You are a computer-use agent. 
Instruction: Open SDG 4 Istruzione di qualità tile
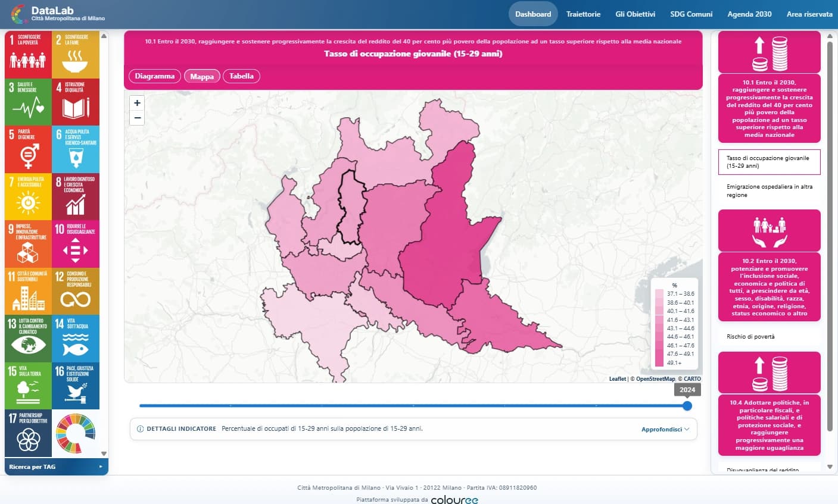point(76,102)
